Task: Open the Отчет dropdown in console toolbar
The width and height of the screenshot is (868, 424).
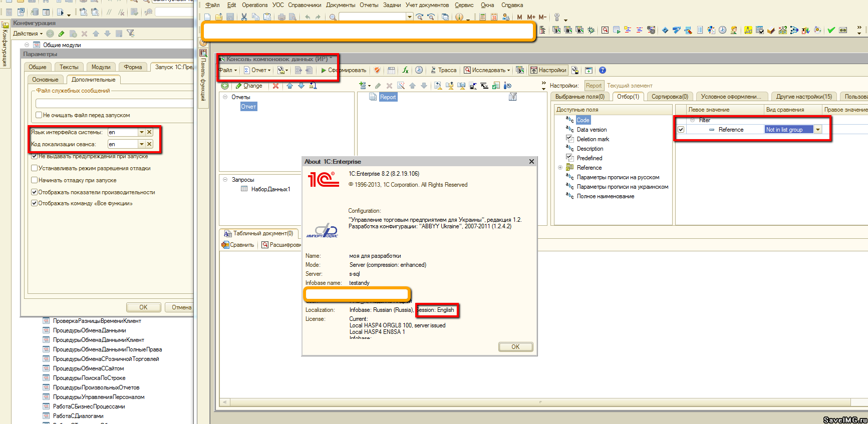Action: coord(257,70)
